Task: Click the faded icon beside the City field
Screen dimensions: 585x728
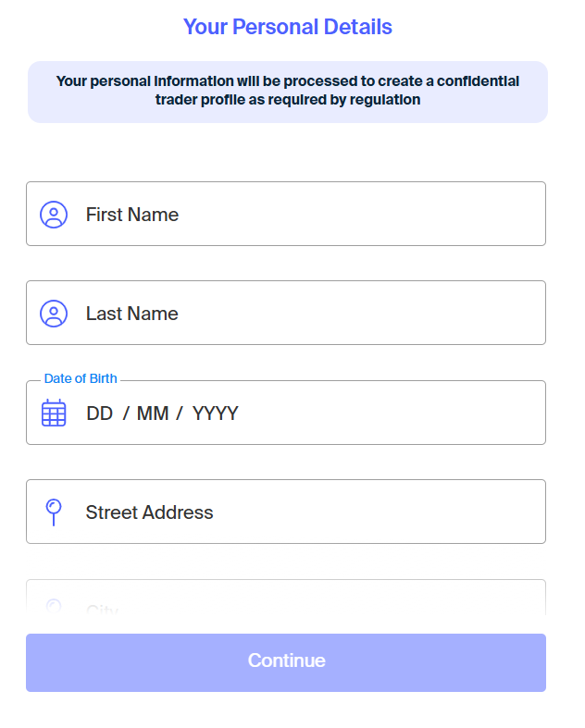Action: click(54, 606)
